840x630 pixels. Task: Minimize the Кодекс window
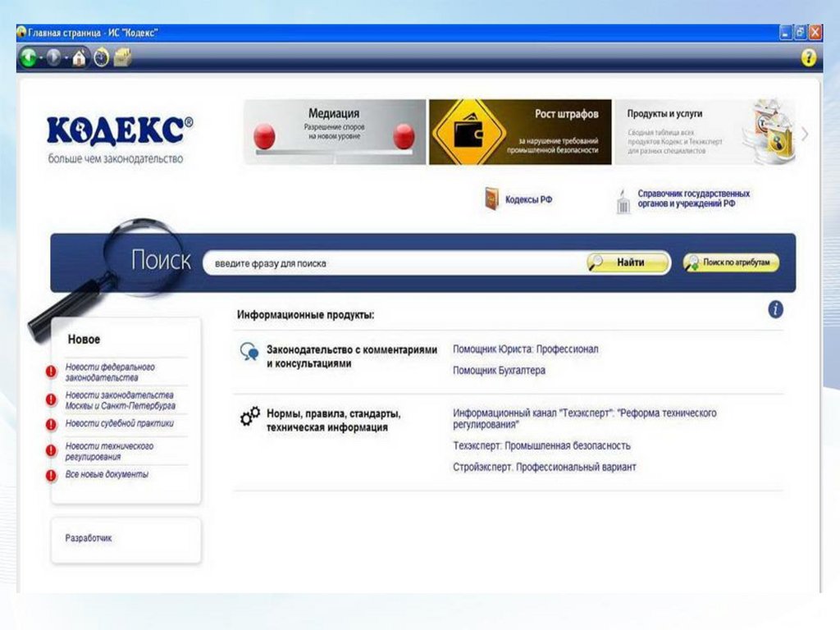(x=785, y=33)
